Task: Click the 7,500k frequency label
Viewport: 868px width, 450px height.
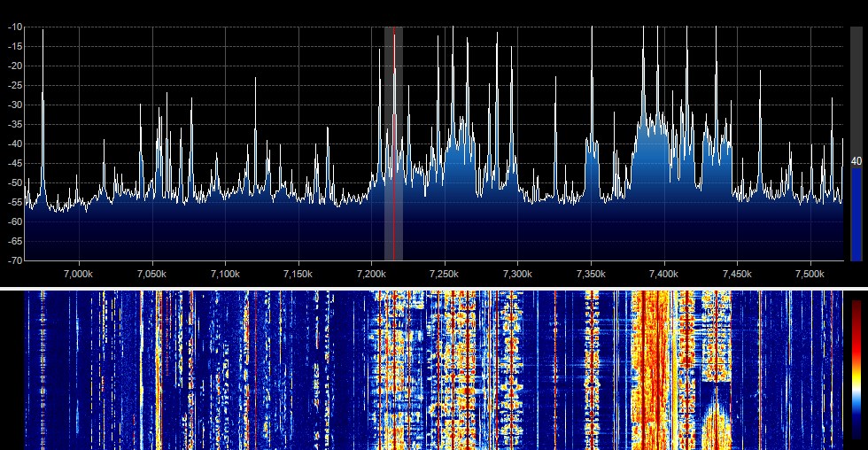Action: (810, 274)
